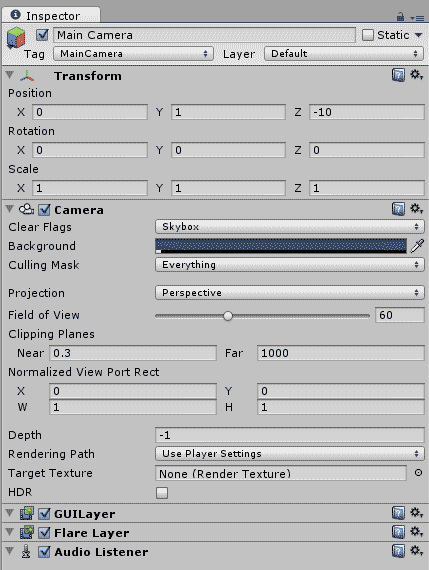Open Transform component help book icon
Viewport: 429px width, 570px height.
[398, 75]
